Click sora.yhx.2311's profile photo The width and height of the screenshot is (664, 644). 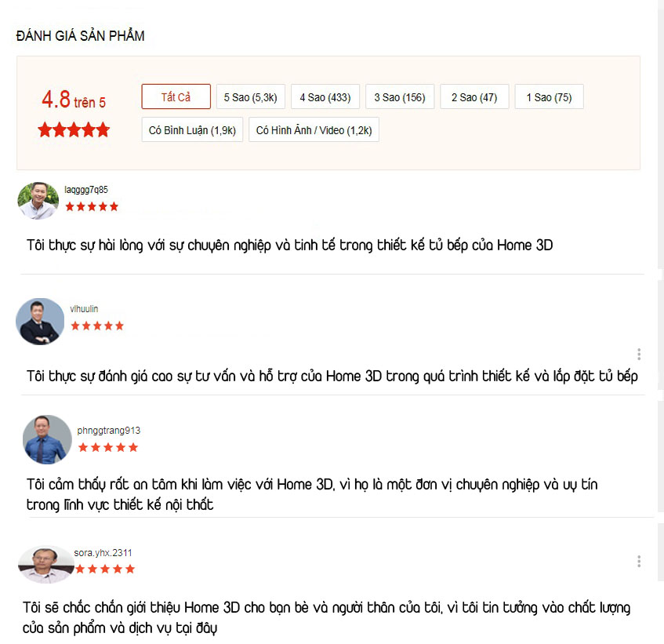click(x=45, y=564)
